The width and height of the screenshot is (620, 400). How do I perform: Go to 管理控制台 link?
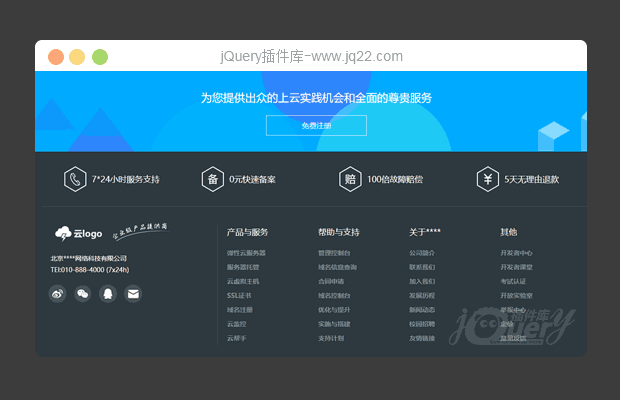pyautogui.click(x=334, y=253)
